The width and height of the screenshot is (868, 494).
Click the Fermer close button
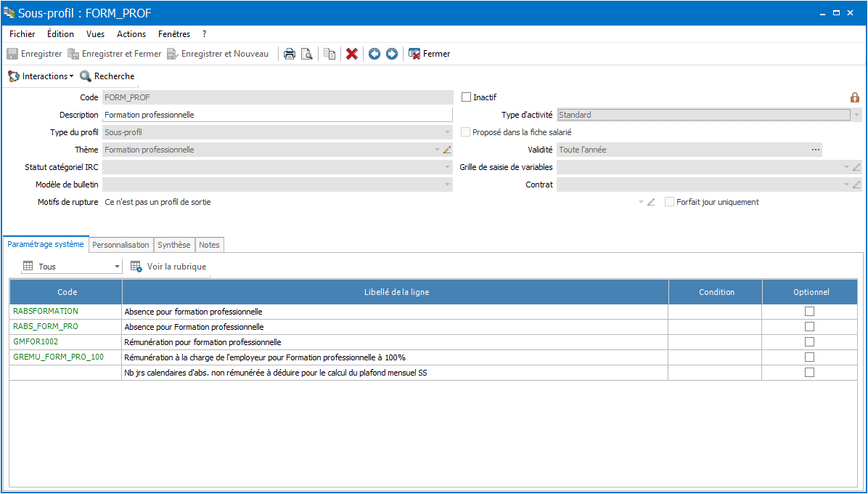429,54
